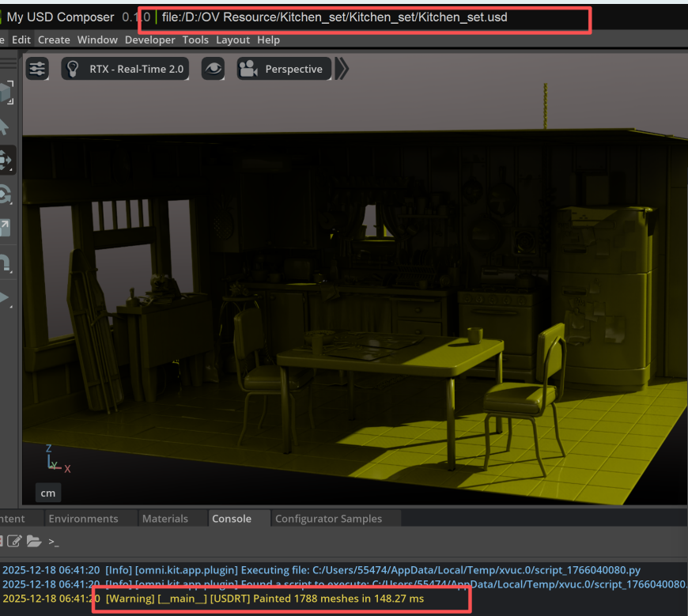The image size is (688, 616).
Task: Expand the viewport toolbar chevron arrows
Action: click(x=342, y=69)
